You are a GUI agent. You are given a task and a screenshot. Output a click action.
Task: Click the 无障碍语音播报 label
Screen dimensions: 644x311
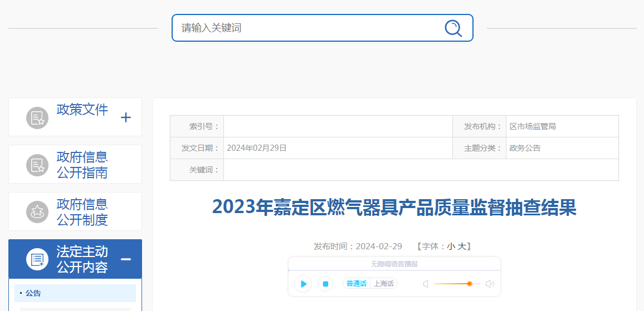394,264
